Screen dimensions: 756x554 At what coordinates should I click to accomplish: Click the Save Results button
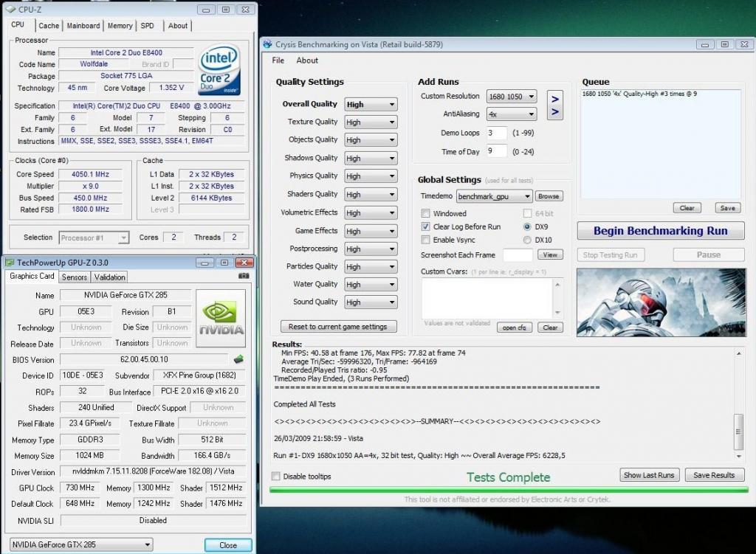(x=714, y=475)
